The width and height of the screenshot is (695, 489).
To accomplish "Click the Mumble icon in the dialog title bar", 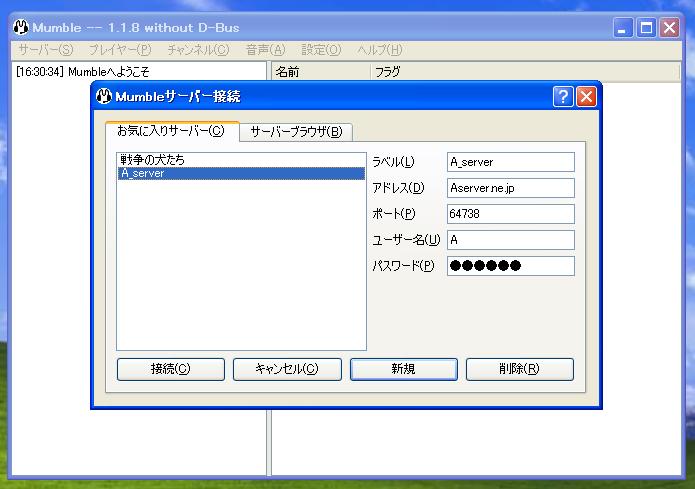I will click(x=104, y=97).
